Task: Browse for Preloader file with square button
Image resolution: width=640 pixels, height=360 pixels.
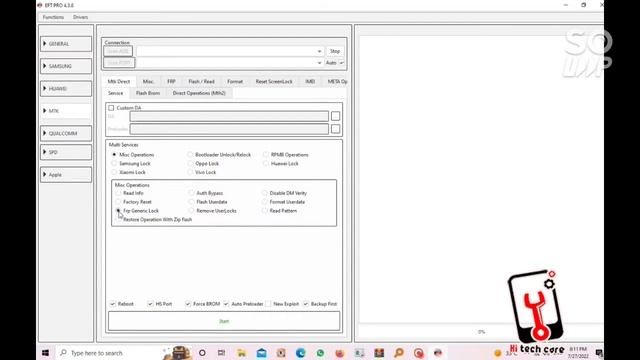Action: [x=335, y=129]
